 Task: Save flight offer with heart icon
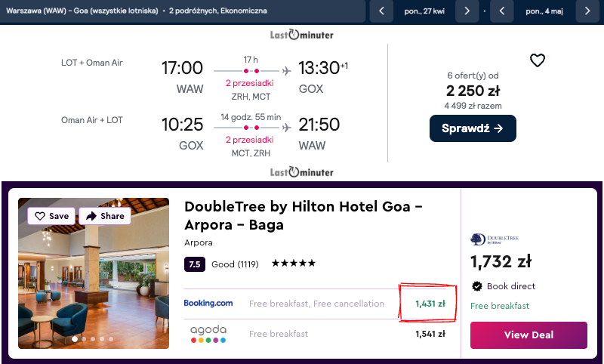point(537,60)
